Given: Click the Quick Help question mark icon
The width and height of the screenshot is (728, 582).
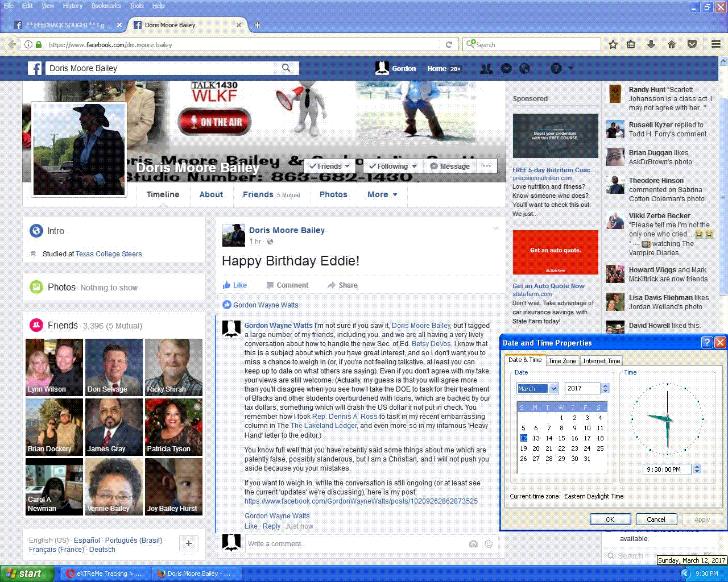Looking at the screenshot, I should (x=556, y=69).
